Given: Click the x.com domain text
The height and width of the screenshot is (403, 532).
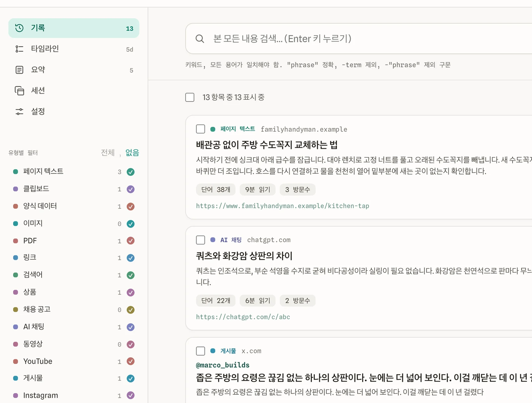Looking at the screenshot, I should (x=251, y=351).
